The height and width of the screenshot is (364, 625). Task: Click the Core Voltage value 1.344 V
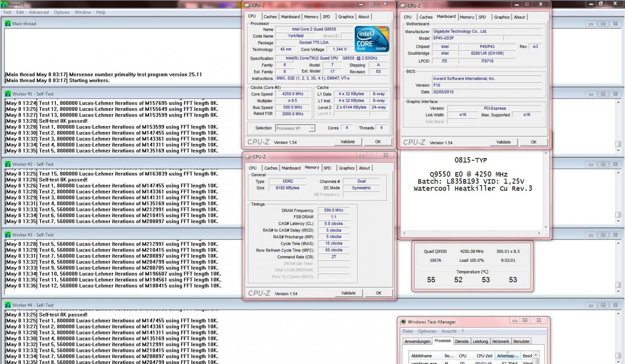point(340,49)
